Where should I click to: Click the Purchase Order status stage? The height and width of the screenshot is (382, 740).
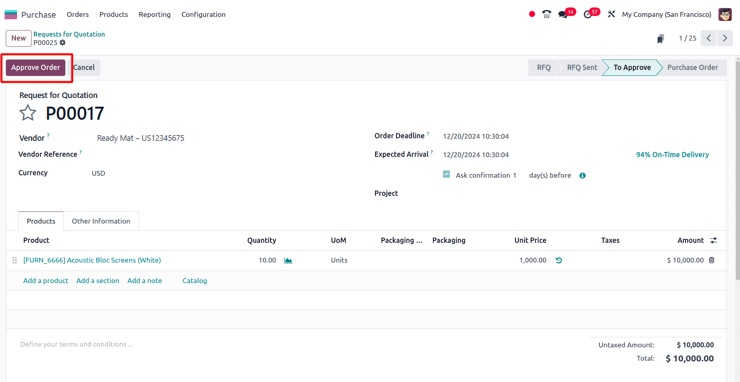pos(692,68)
